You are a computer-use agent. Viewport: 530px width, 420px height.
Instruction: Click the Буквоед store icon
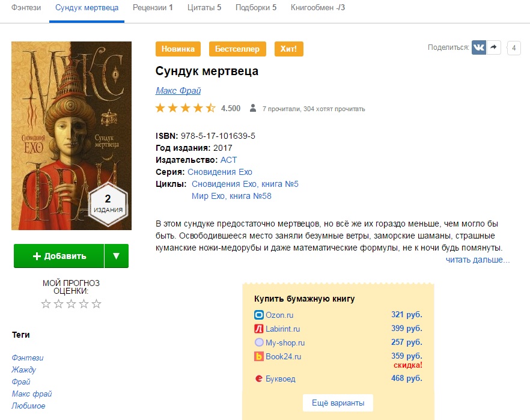point(258,379)
